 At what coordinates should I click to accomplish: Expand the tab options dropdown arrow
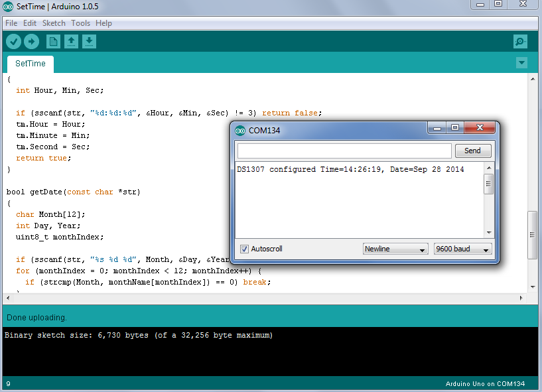click(521, 63)
